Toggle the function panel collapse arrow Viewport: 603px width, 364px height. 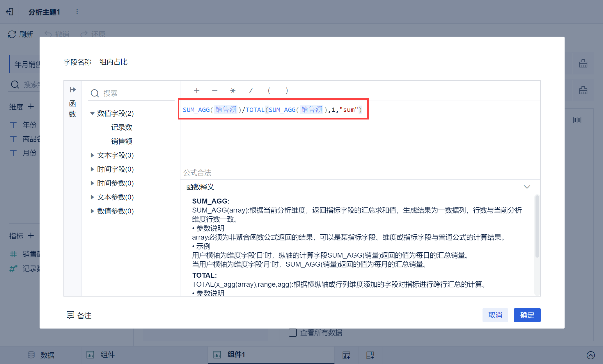tap(73, 90)
